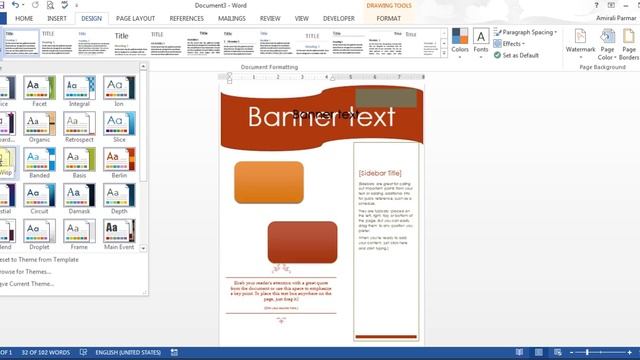Expand the Effects dropdown
640x360 pixels.
[x=509, y=44]
